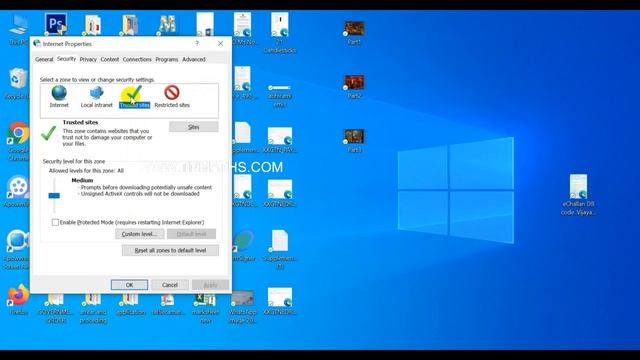
Task: Enable Protected Mode checkbox
Action: click(x=55, y=222)
